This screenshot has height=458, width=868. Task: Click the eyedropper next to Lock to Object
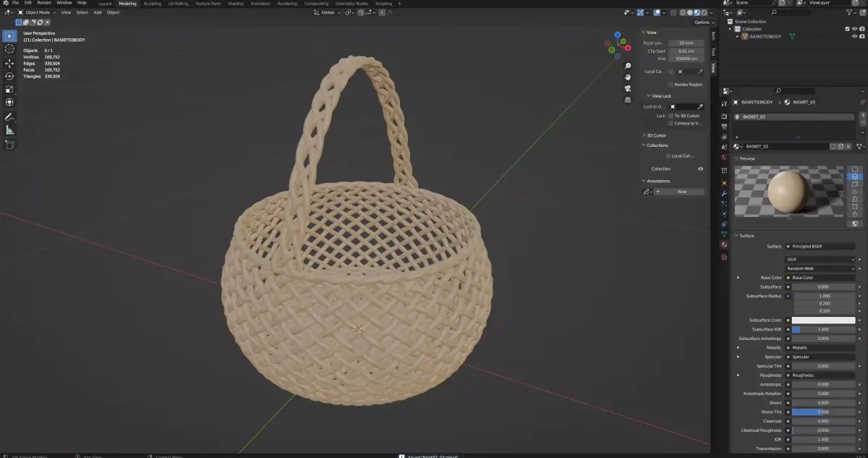click(x=699, y=106)
